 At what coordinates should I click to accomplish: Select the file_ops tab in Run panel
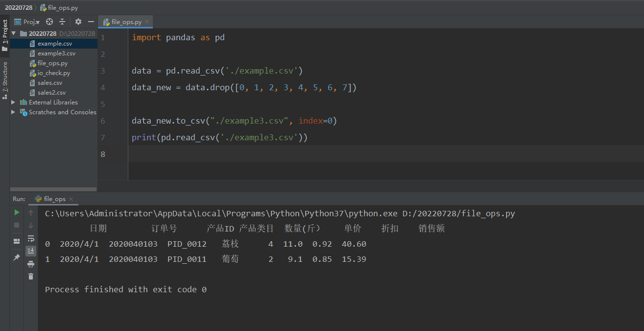point(54,199)
